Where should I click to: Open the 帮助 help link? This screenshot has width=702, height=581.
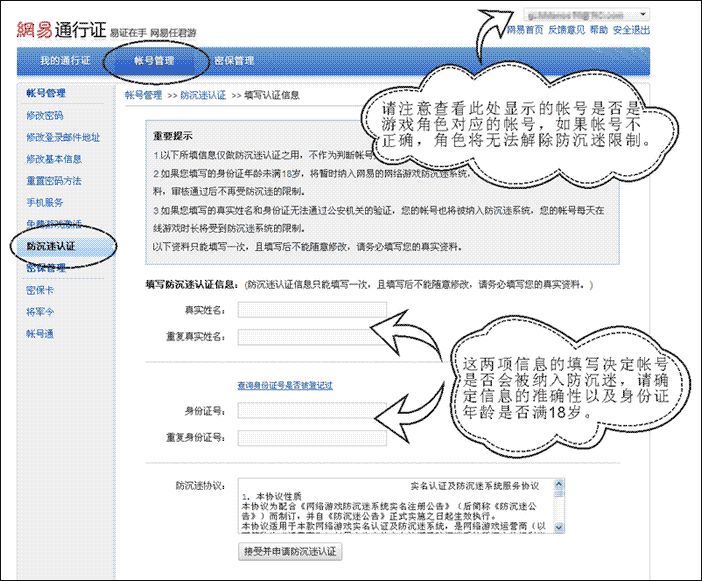(x=598, y=30)
